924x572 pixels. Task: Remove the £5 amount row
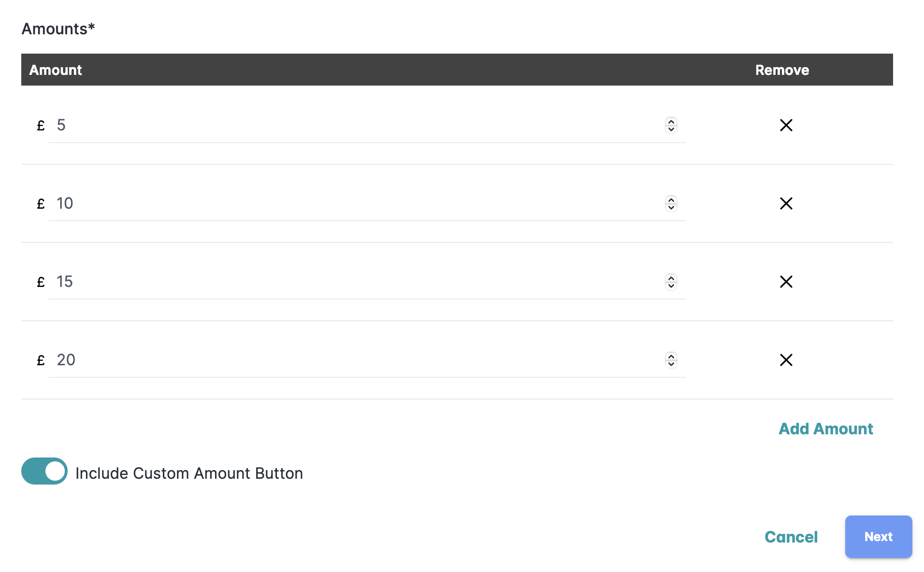point(786,125)
